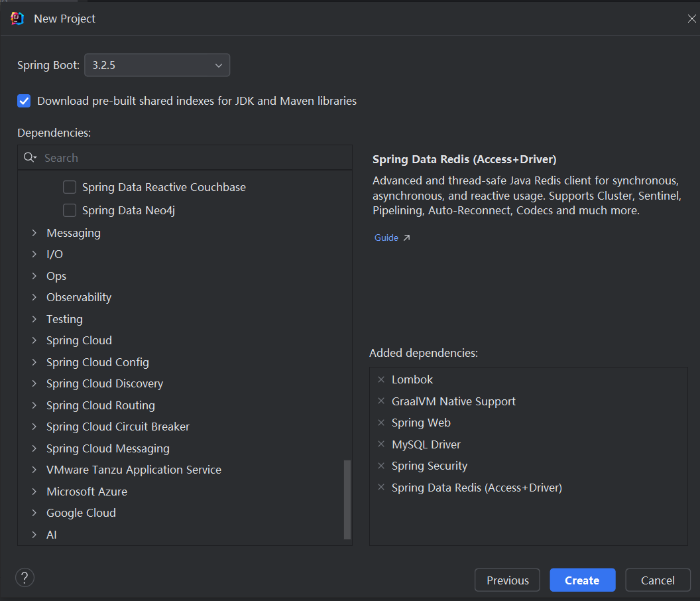Select Lombok in added dependencies list

click(x=412, y=379)
